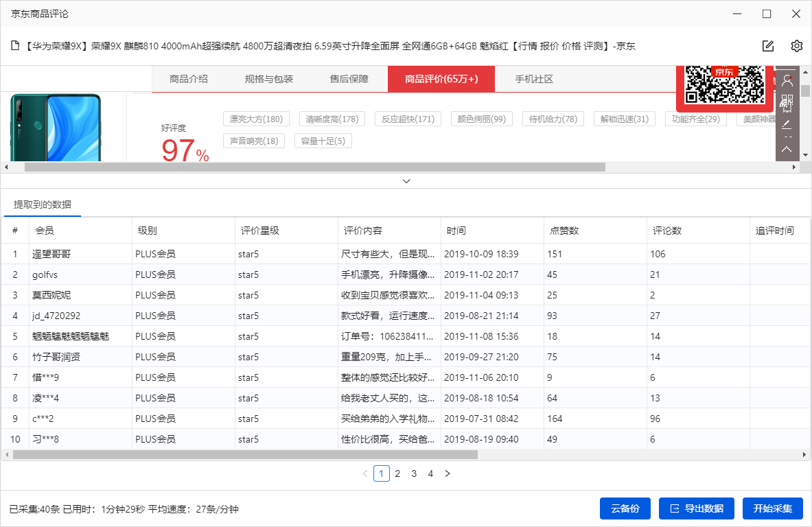Open the 售后保障 tab

click(x=349, y=79)
